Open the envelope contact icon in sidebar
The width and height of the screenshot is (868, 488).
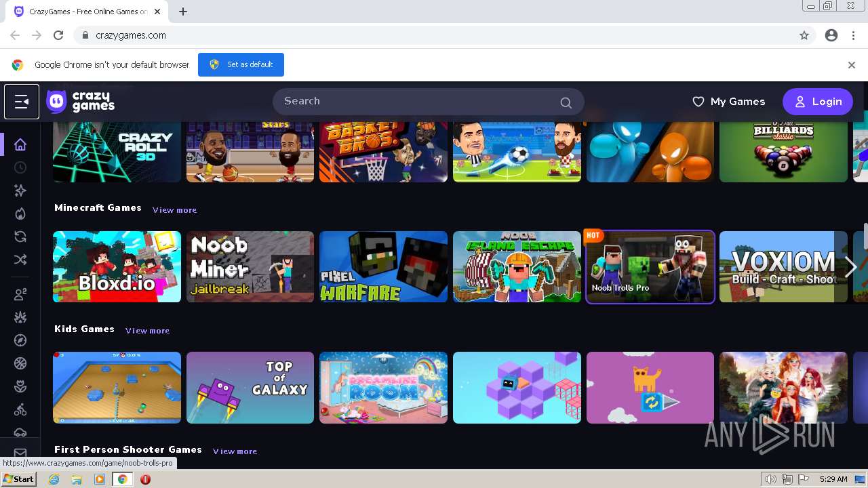click(20, 453)
